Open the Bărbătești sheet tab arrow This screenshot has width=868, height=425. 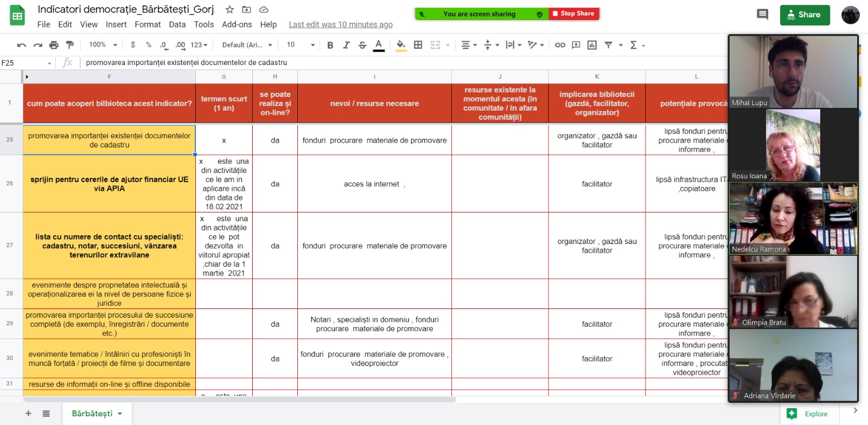pos(120,414)
